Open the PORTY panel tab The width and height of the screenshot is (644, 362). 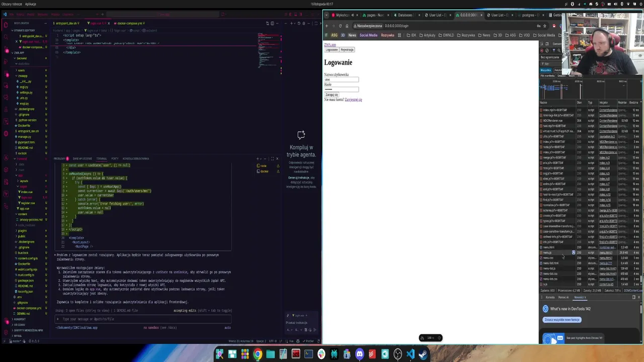pos(115,159)
